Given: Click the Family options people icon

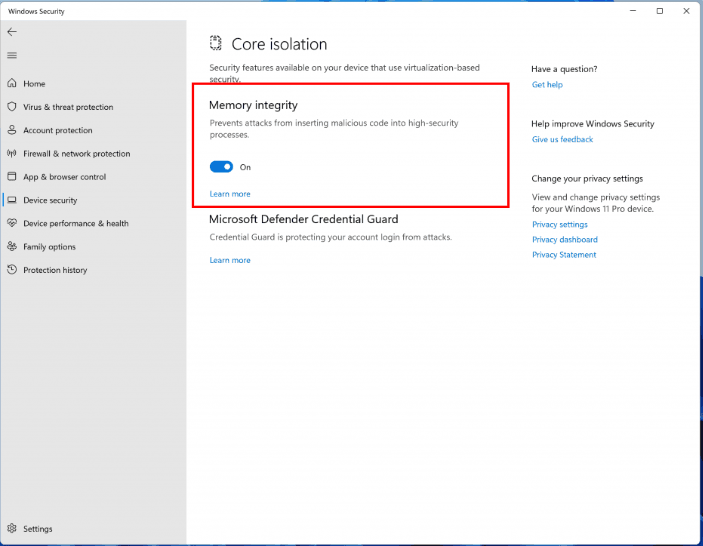Looking at the screenshot, I should 12,246.
